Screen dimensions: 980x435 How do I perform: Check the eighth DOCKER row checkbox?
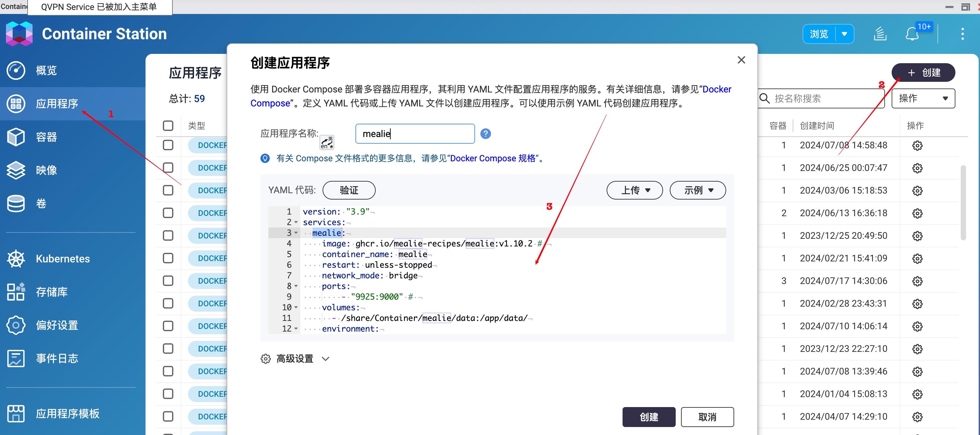click(168, 303)
